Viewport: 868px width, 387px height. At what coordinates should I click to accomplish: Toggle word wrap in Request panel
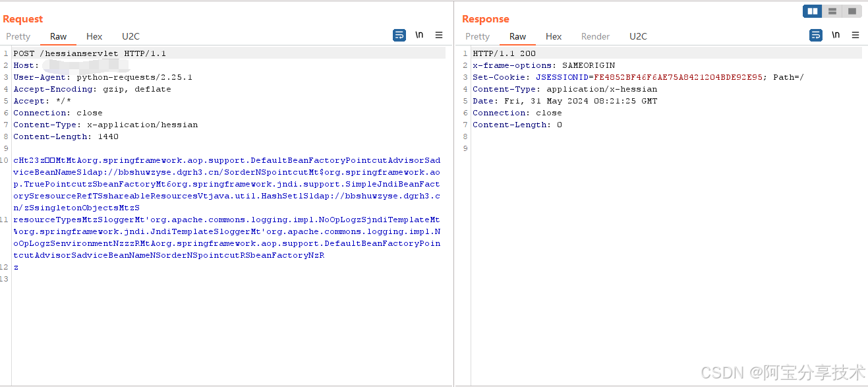pos(399,36)
